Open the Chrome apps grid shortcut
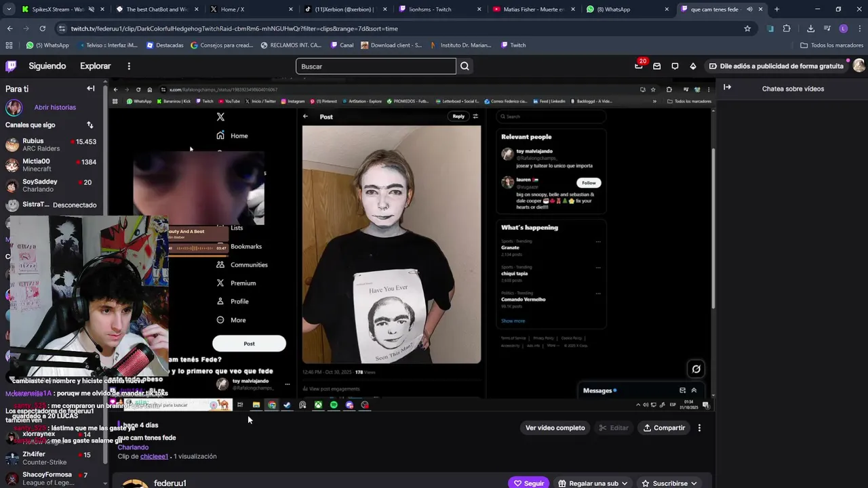Image resolution: width=868 pixels, height=488 pixels. coord(9,45)
